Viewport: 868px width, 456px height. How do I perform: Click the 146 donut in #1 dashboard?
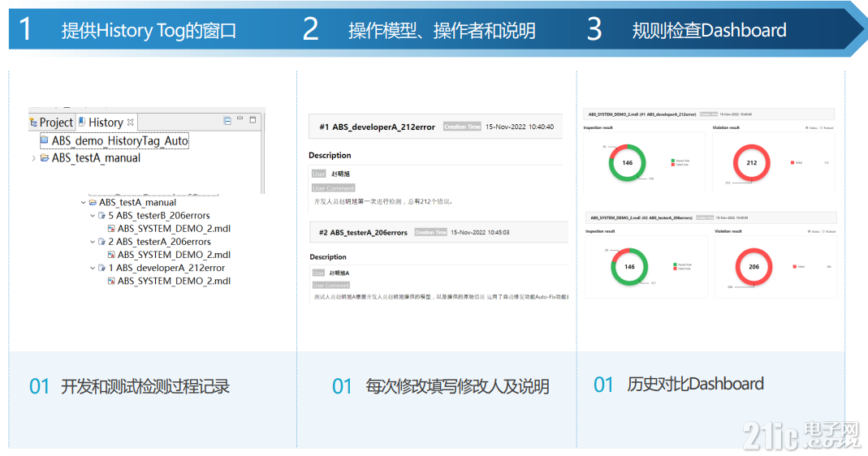pos(627,163)
